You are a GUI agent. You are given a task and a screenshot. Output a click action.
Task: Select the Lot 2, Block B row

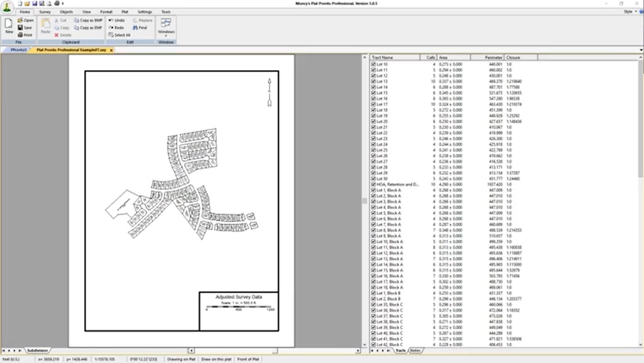(x=504, y=299)
